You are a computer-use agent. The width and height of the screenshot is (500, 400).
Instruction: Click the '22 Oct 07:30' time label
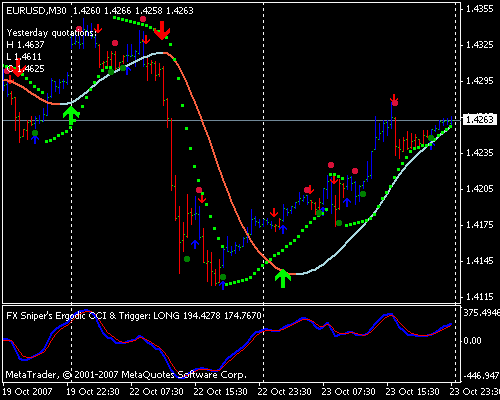click(x=156, y=391)
